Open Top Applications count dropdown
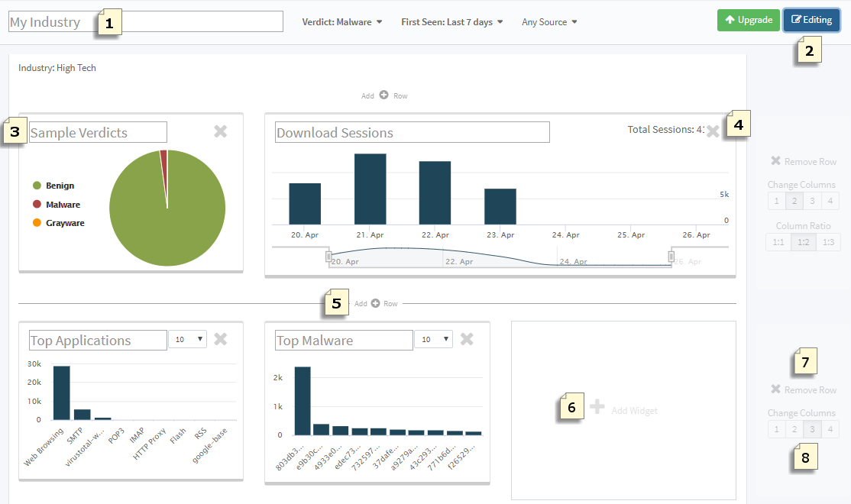Screen dimensions: 851x504 click(187, 339)
